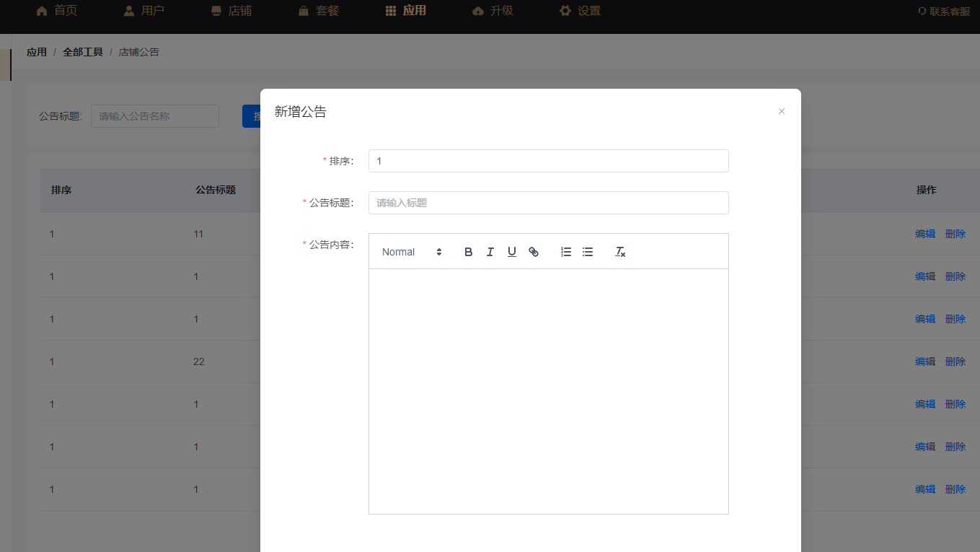Click 联系客服 support link
This screenshot has height=552, width=980.
[944, 12]
